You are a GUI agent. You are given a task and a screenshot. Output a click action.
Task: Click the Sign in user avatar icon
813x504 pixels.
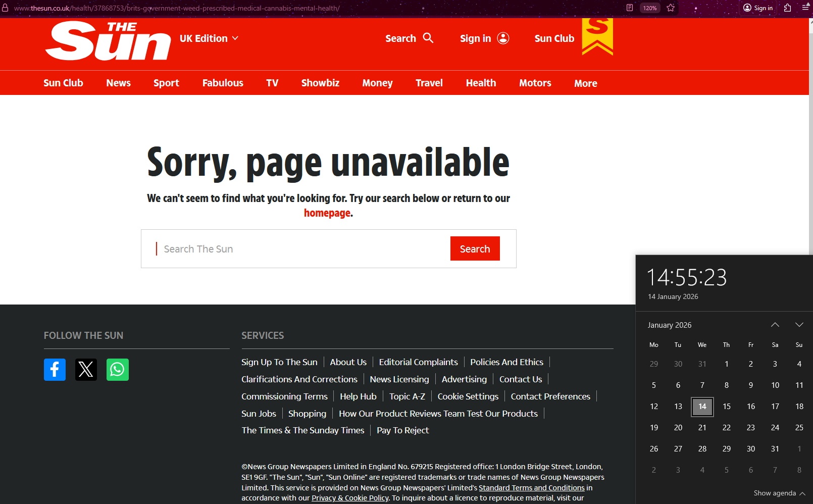(503, 38)
